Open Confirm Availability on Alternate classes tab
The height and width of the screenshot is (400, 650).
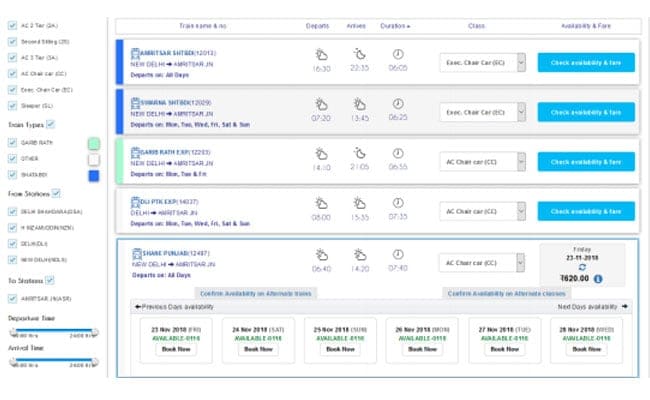[x=505, y=293]
